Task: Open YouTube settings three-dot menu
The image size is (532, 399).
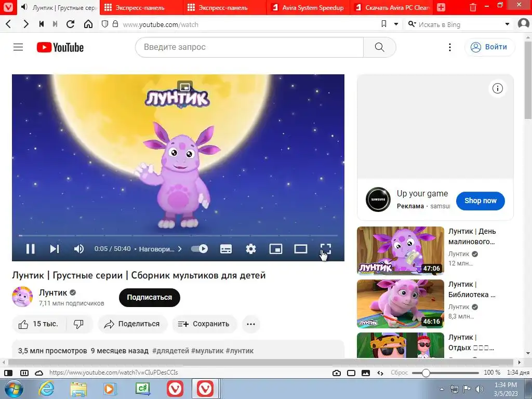Action: point(450,47)
